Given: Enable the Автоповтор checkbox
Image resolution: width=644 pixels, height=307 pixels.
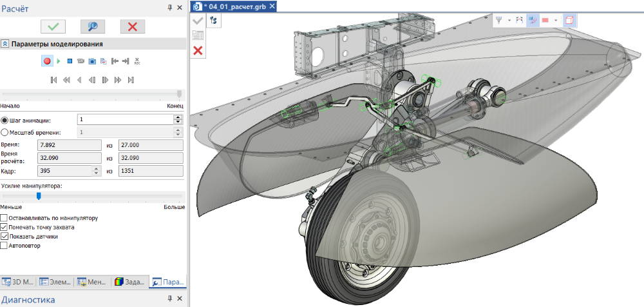Looking at the screenshot, I should (5, 246).
